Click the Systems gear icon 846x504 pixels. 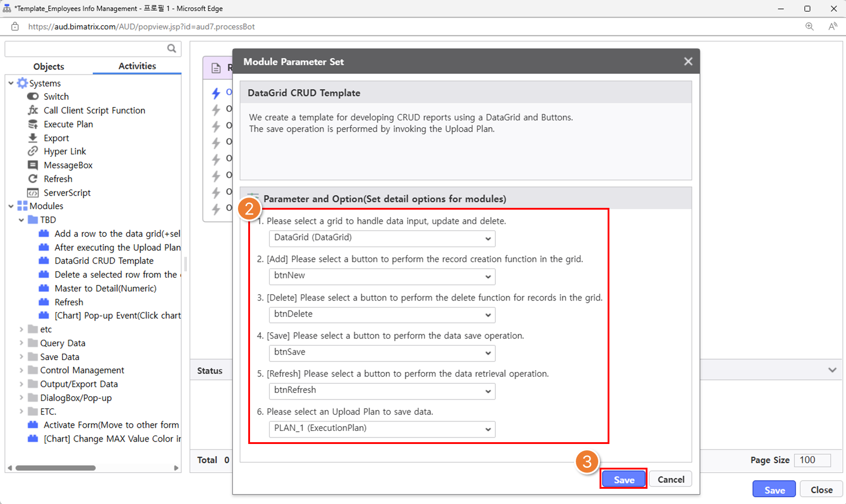tap(22, 83)
